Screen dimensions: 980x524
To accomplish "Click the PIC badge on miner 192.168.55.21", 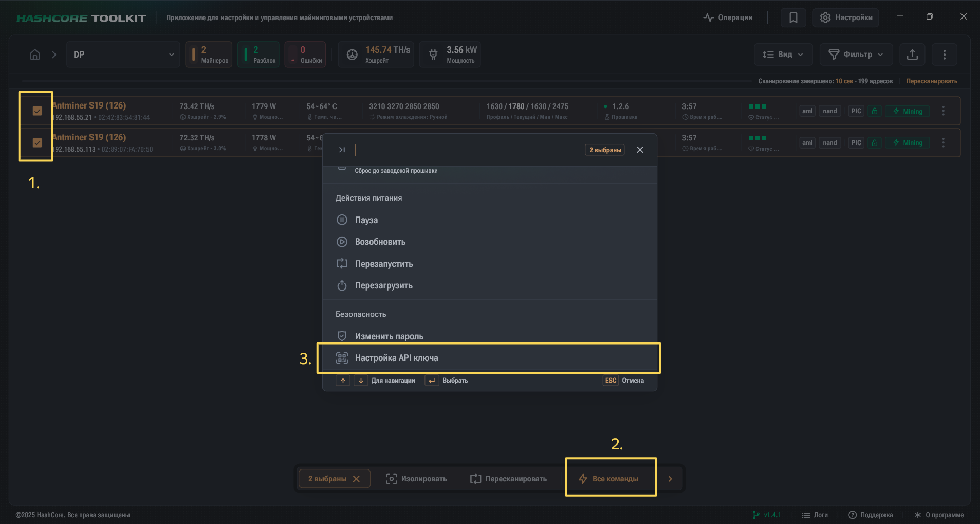I will tap(855, 111).
